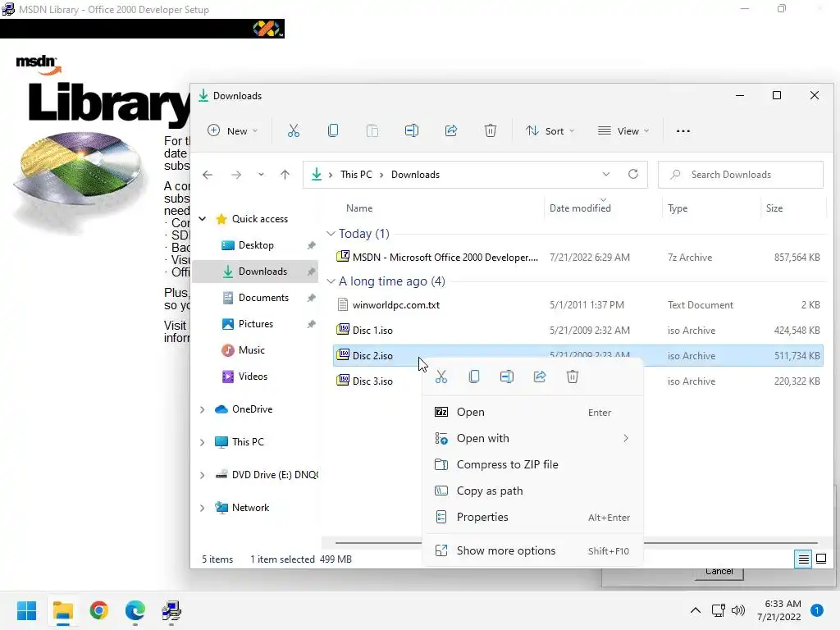Choose Open from the context menu
The image size is (840, 630).
pyautogui.click(x=533, y=412)
